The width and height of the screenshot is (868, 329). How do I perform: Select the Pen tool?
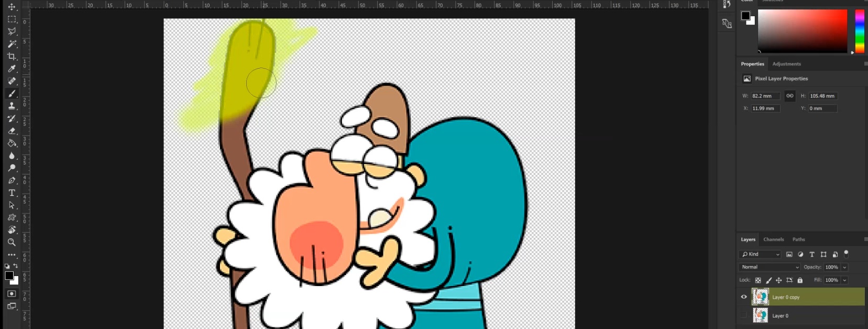[12, 180]
